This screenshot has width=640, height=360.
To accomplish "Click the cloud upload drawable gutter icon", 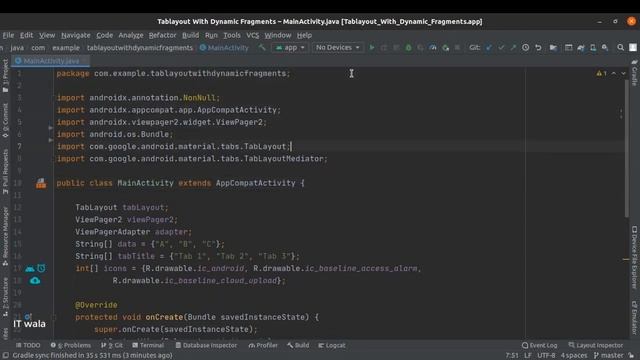I will click(x=35, y=280).
